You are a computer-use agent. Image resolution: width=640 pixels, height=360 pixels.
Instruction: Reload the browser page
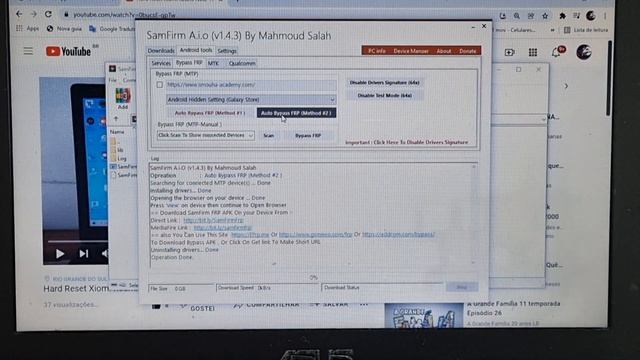(48, 14)
